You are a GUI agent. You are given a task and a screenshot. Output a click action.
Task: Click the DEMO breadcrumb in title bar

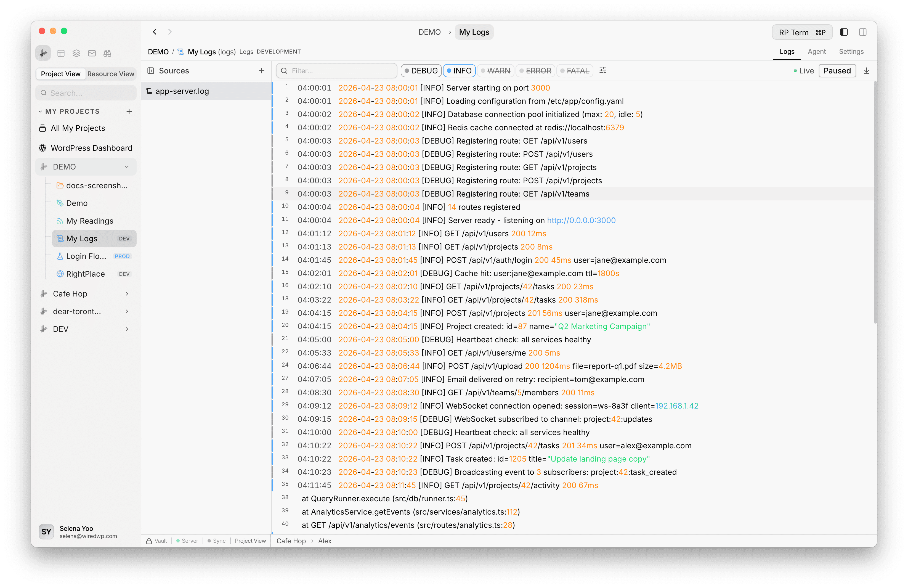coord(429,32)
